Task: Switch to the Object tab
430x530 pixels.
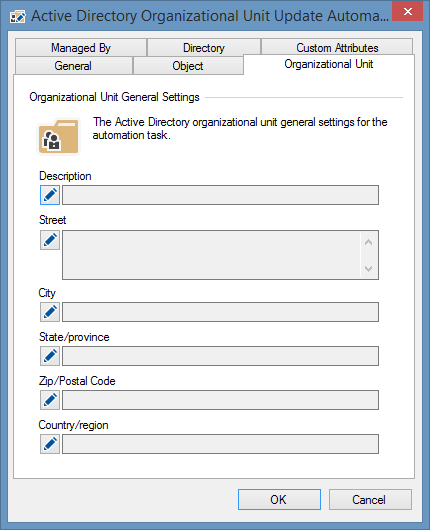Action: coord(188,66)
